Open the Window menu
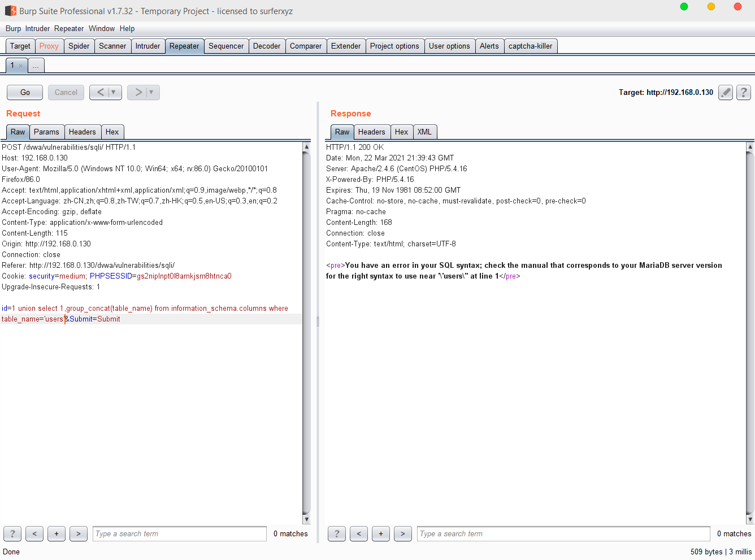Screen dimensions: 755x560 tap(102, 28)
